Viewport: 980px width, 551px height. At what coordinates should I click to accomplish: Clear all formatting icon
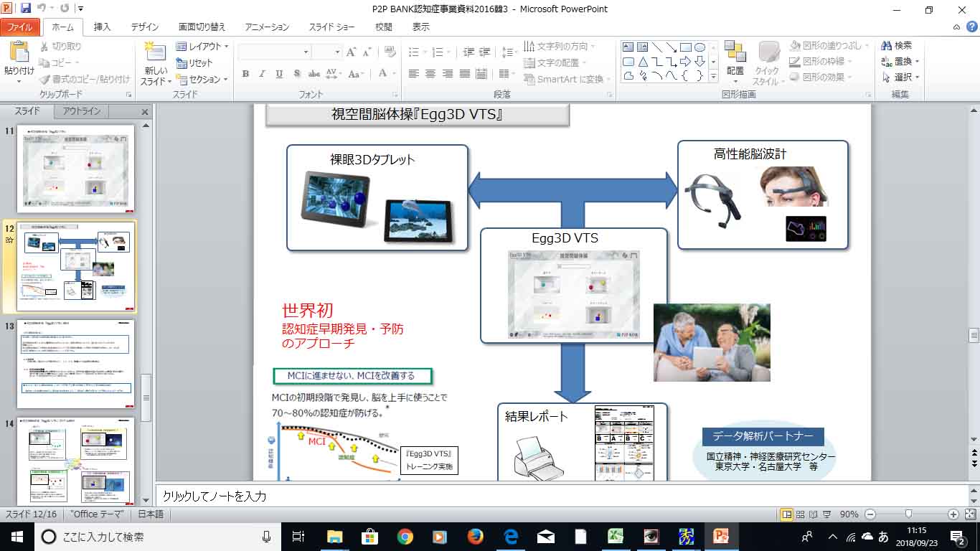pyautogui.click(x=390, y=52)
